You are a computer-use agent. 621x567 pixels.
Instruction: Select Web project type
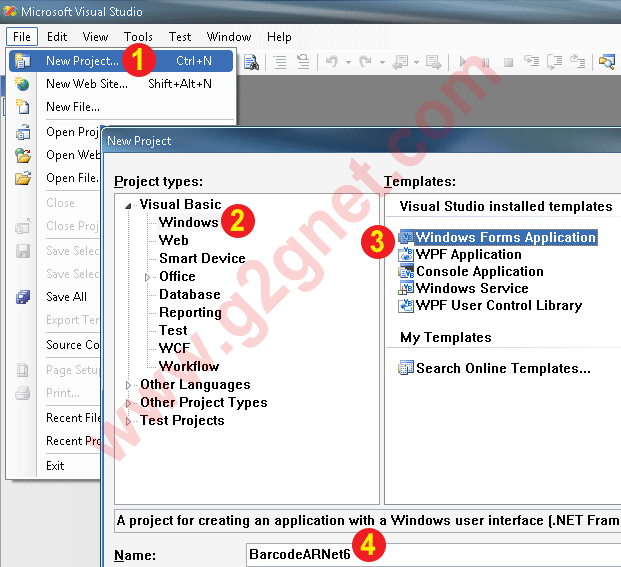pos(173,240)
